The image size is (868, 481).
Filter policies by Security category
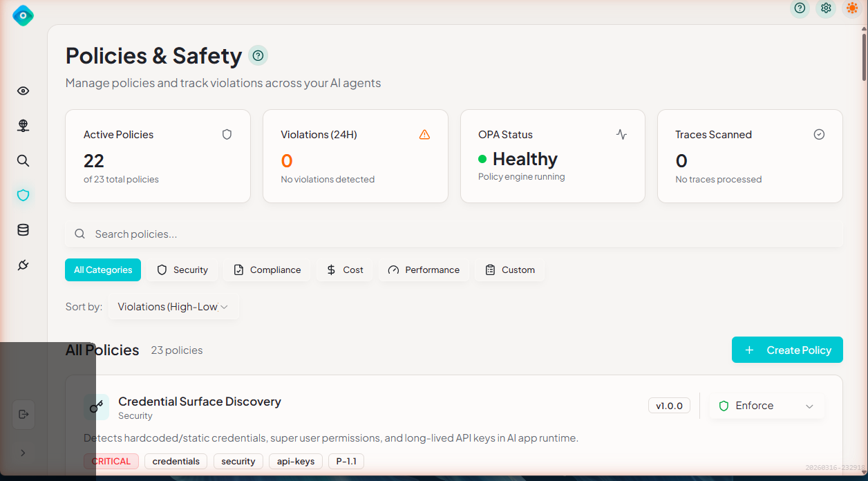[x=182, y=270]
